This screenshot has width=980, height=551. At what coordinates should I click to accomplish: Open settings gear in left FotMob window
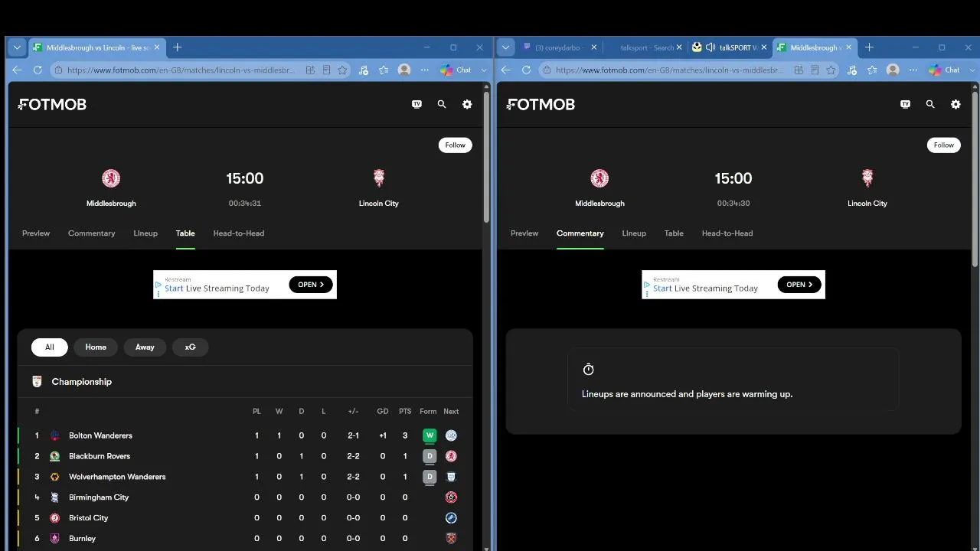[x=467, y=104]
